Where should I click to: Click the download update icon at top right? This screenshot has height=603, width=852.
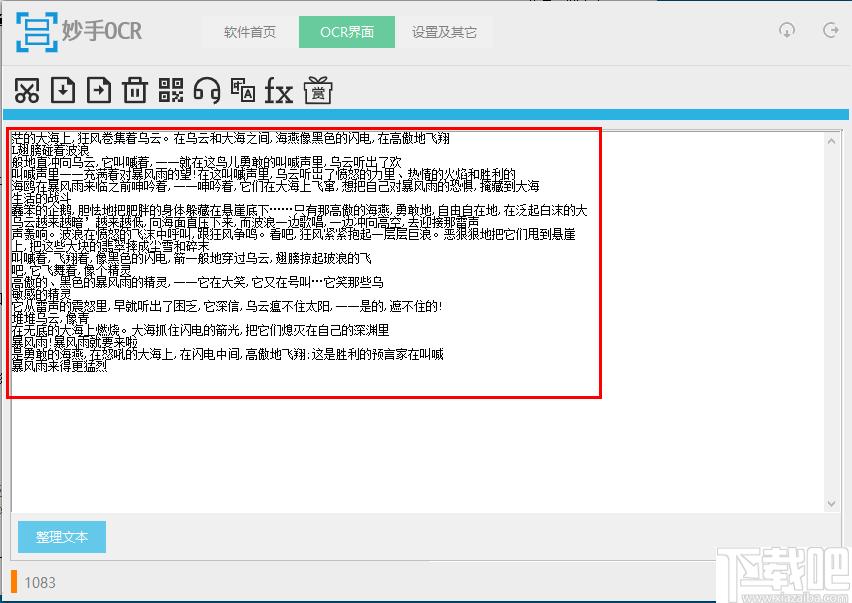pos(786,30)
